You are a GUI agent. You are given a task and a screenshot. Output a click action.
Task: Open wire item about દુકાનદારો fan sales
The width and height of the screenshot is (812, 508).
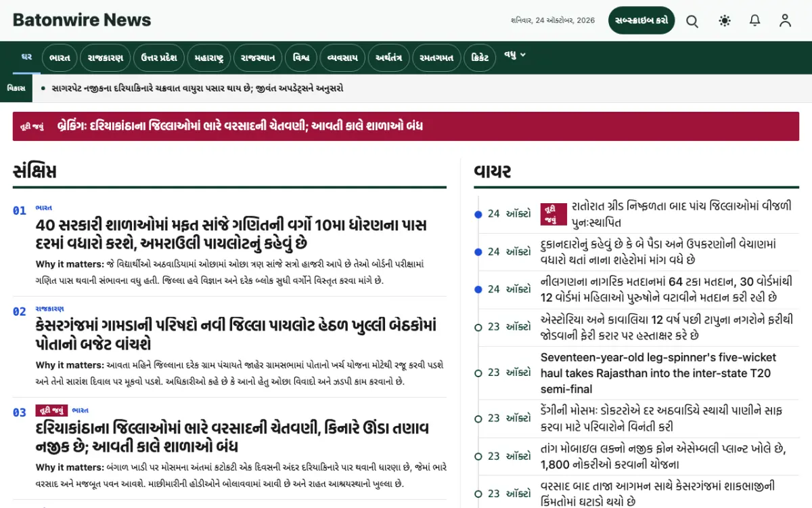(x=658, y=251)
